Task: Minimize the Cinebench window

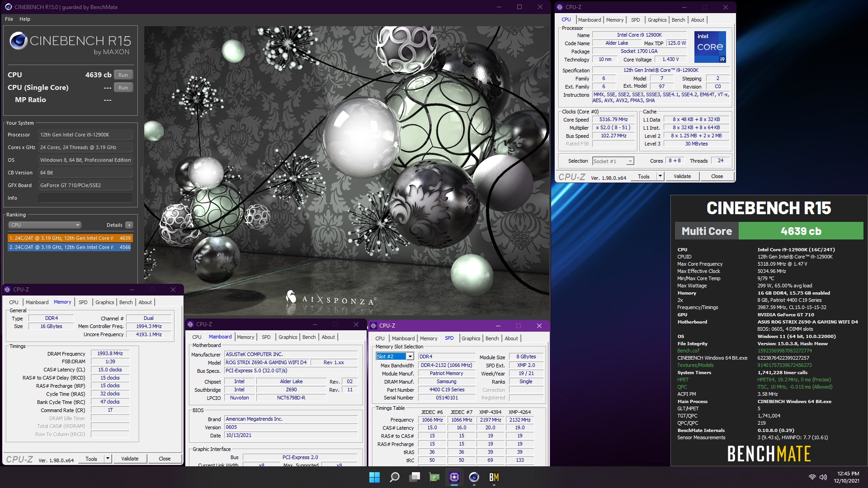Action: click(x=499, y=7)
